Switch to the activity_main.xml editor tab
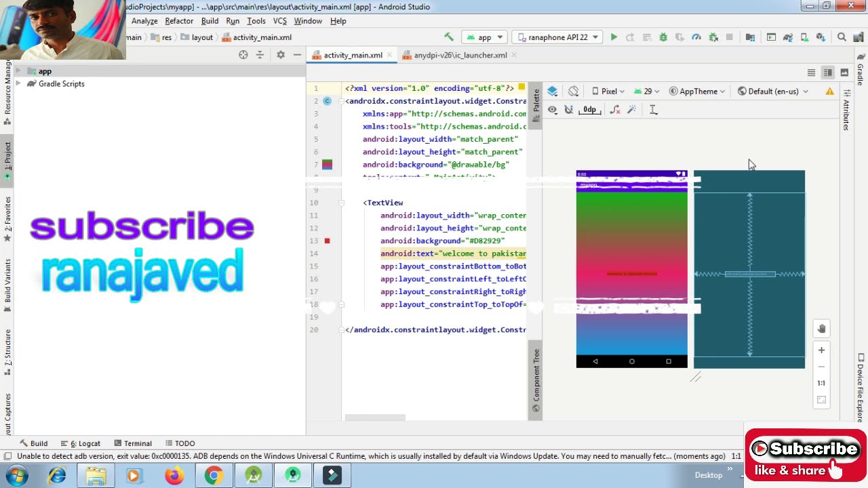The image size is (868, 488). [353, 55]
